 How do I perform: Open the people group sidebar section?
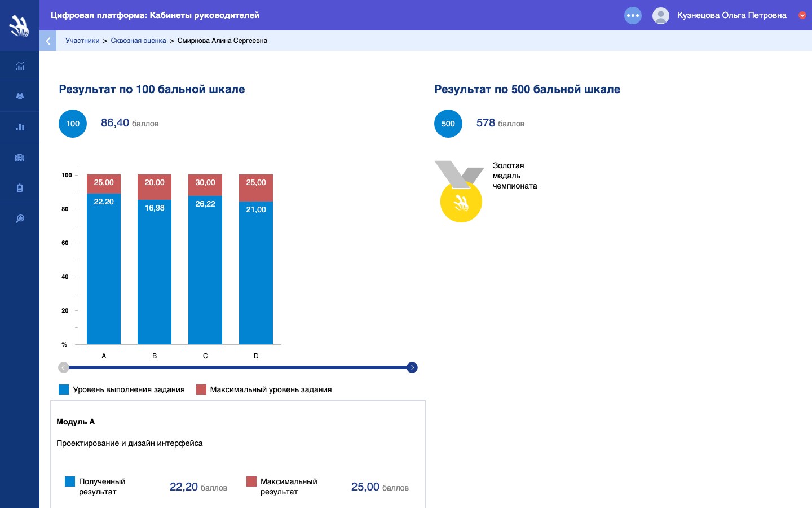(x=20, y=97)
